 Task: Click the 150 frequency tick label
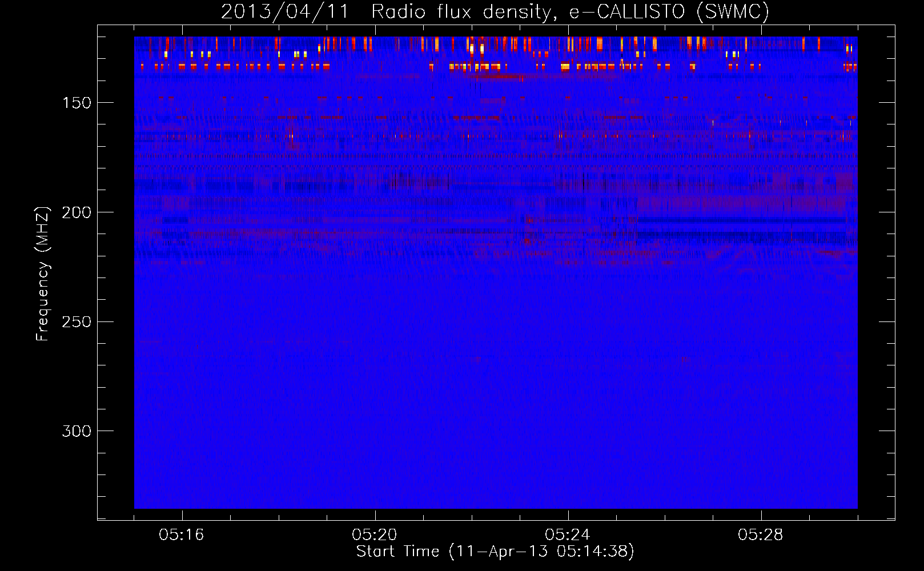pos(77,103)
